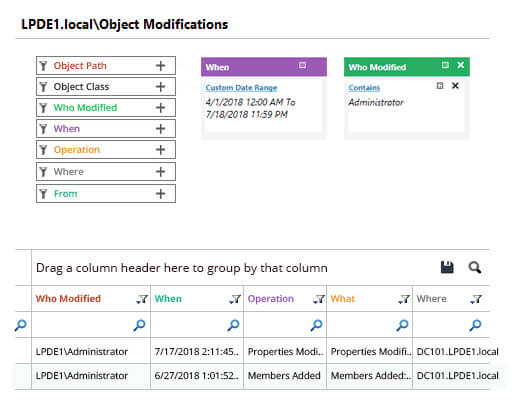Click the Who Modified column filter input

(x=83, y=325)
